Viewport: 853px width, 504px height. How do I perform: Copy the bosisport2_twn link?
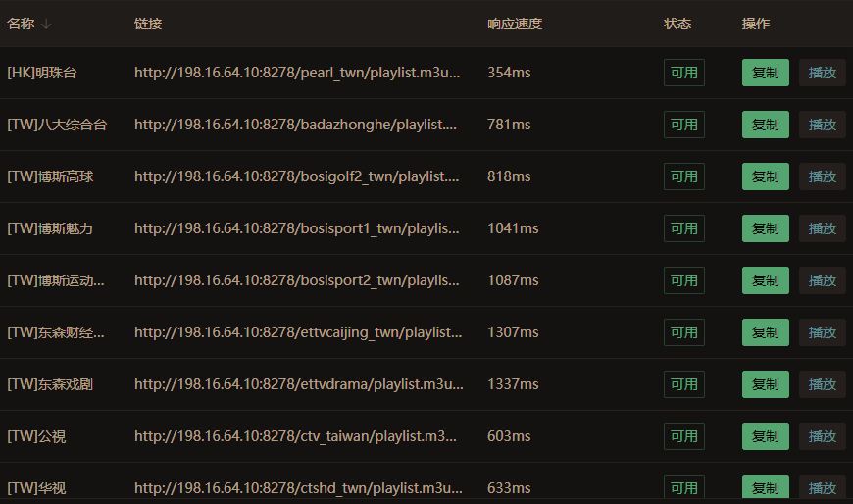766,280
